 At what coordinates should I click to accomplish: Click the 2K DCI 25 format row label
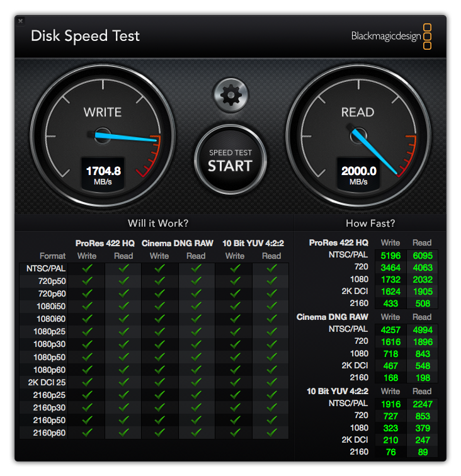pos(47,383)
